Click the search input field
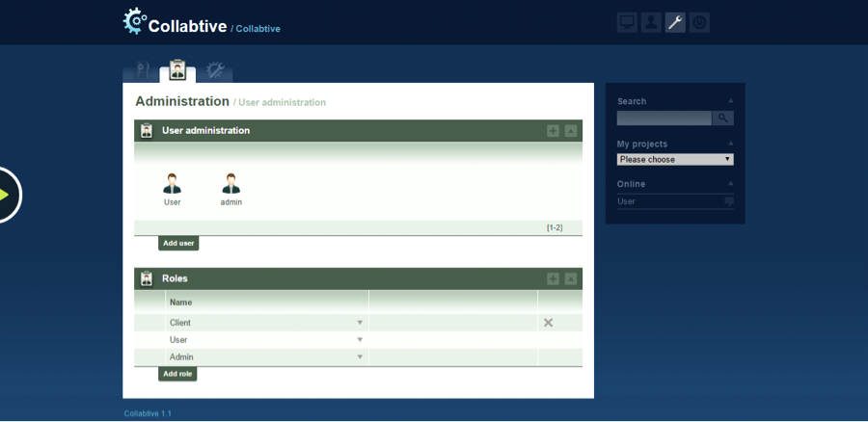This screenshot has width=868, height=422. pos(665,118)
